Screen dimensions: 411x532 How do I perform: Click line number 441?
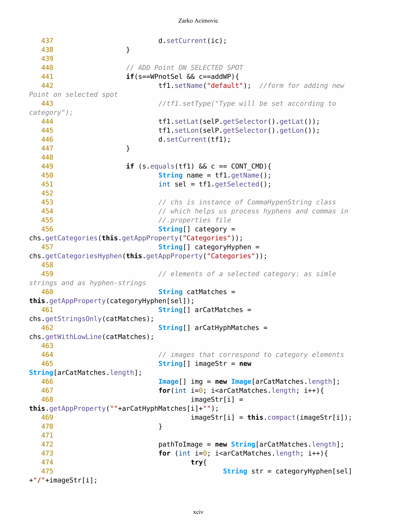pos(47,76)
